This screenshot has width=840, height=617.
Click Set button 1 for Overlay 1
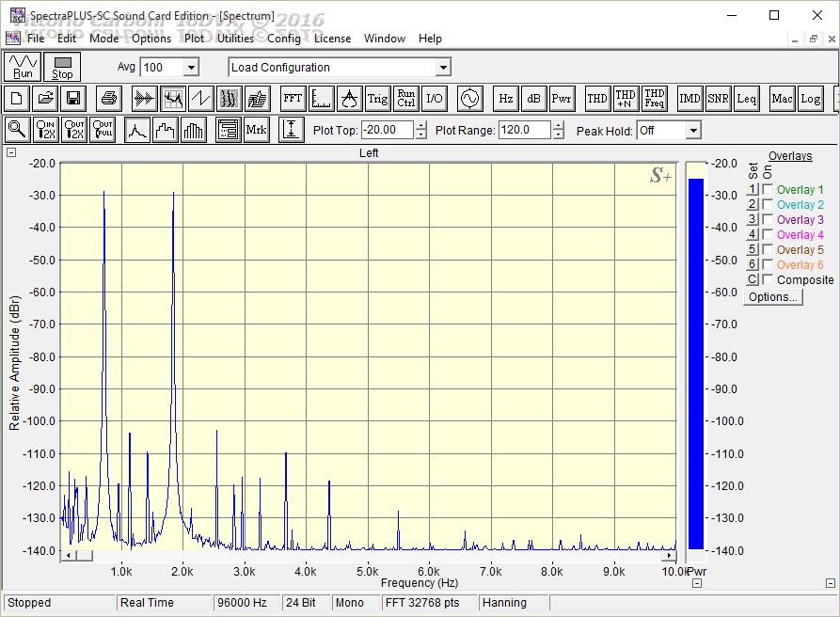tap(753, 189)
